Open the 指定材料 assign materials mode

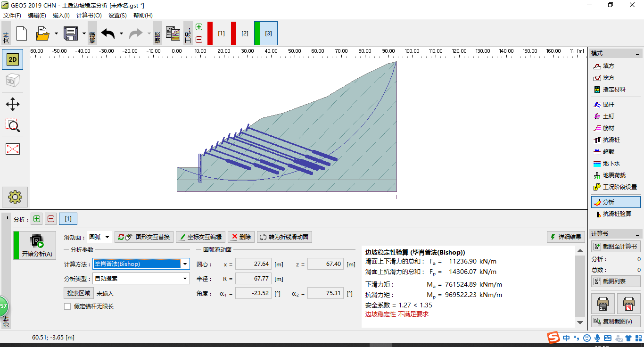point(615,90)
